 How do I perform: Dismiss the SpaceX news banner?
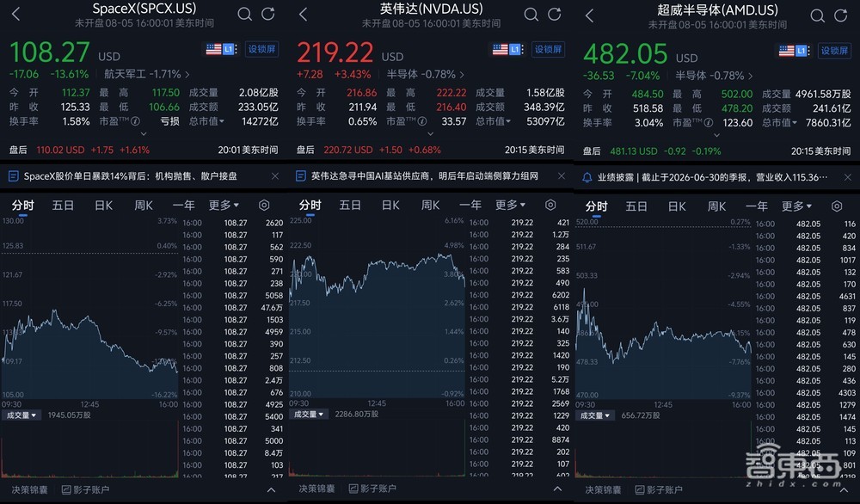point(275,176)
